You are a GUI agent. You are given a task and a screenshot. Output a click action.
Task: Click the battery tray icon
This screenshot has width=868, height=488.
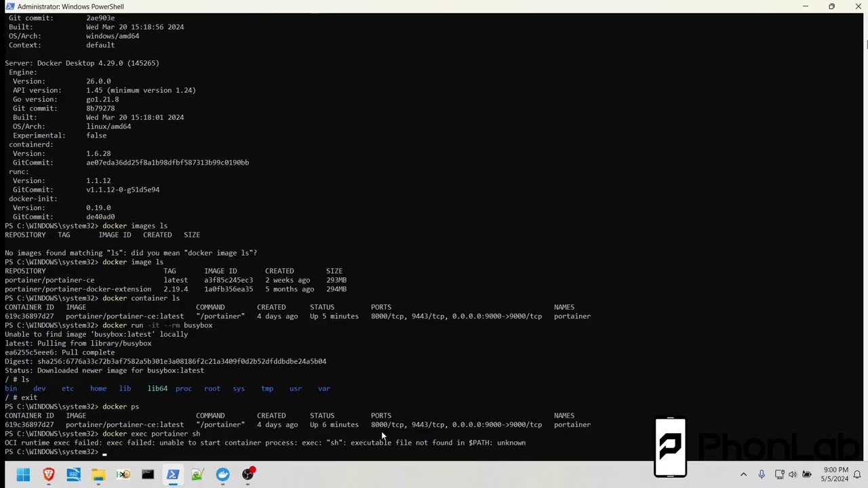(x=807, y=474)
